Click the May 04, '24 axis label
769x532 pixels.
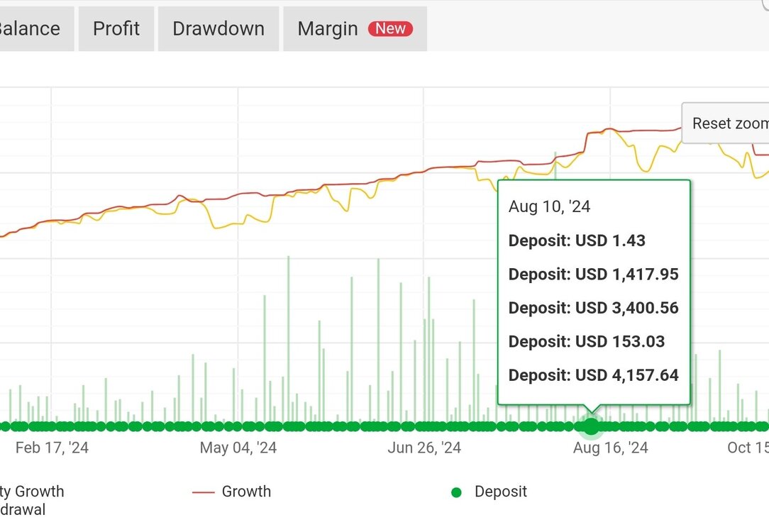pyautogui.click(x=238, y=448)
